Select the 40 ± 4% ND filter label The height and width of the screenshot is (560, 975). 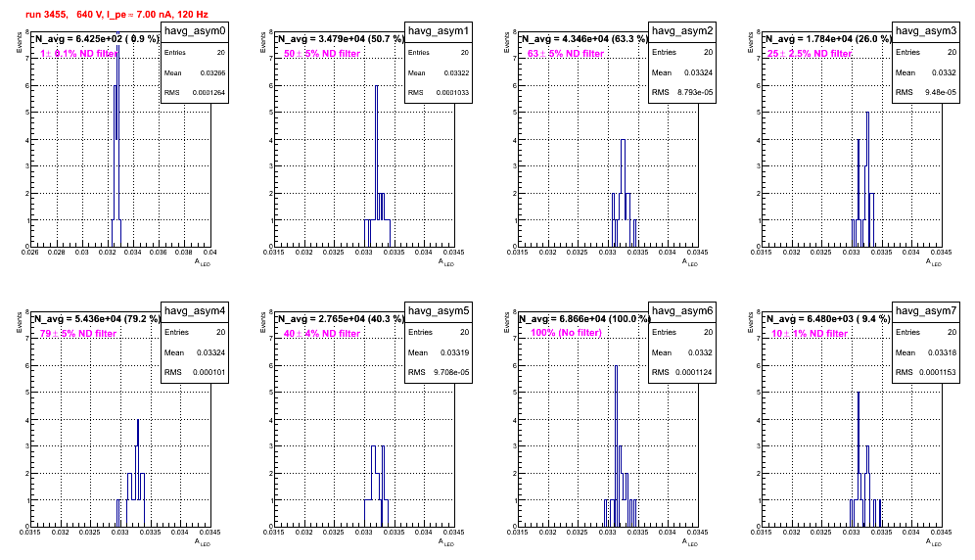pyautogui.click(x=322, y=334)
